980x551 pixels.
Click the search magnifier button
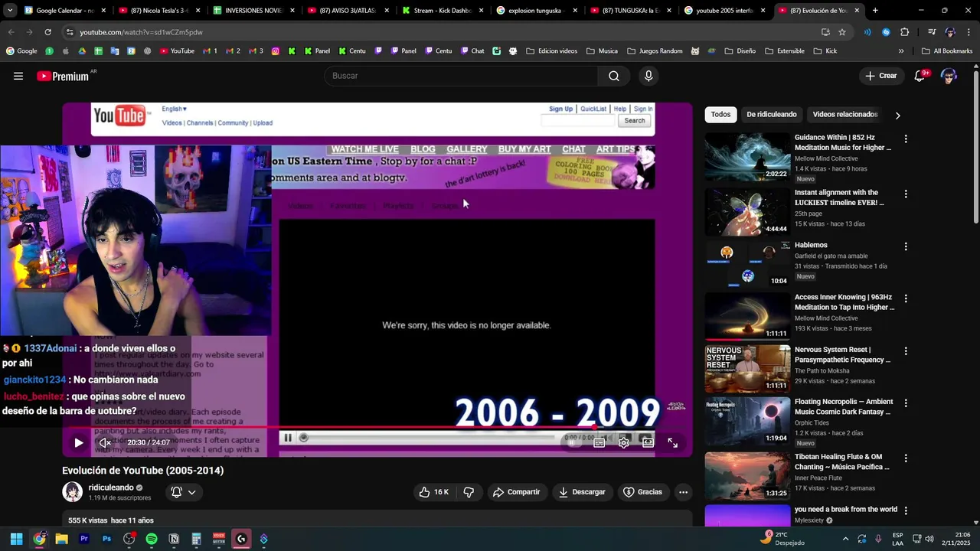pos(614,76)
